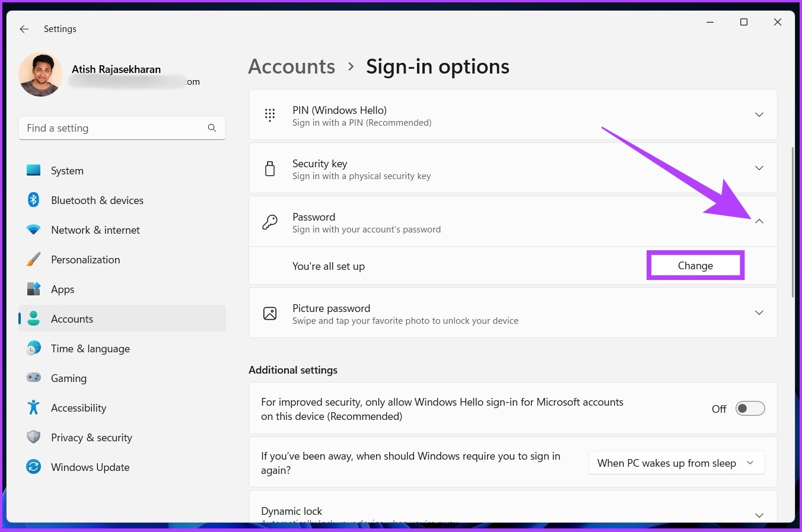The width and height of the screenshot is (802, 532).
Task: Open Gaming settings via its icon
Action: pyautogui.click(x=33, y=378)
